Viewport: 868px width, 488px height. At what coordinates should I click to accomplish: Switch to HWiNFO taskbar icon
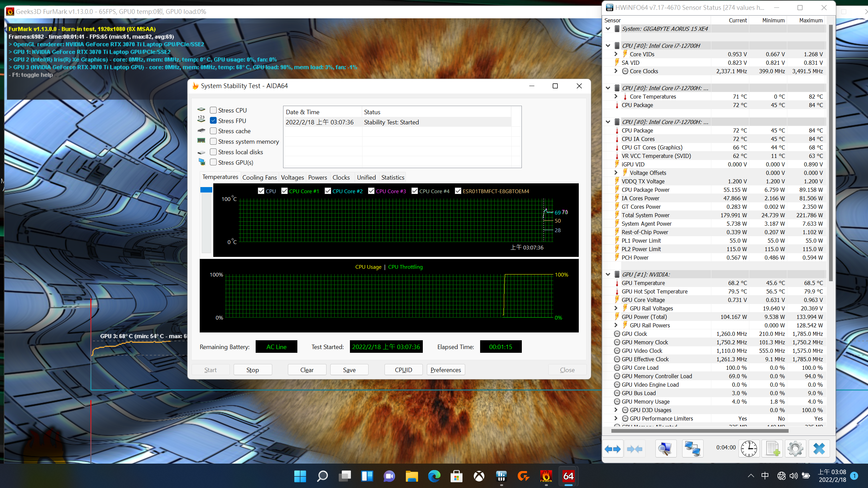[501, 476]
